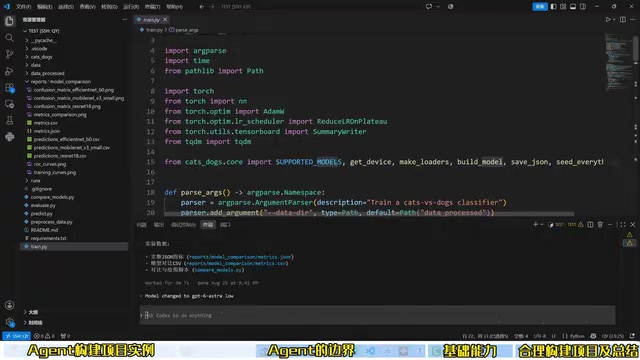Open the Extensions view
This screenshot has height=360, width=640.
point(9,87)
